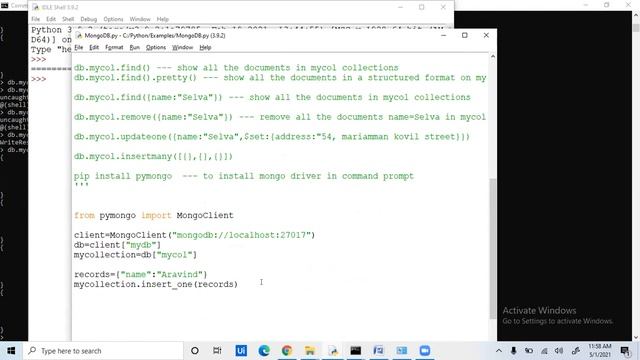Click the IDLE Shell prompt line

39,79
